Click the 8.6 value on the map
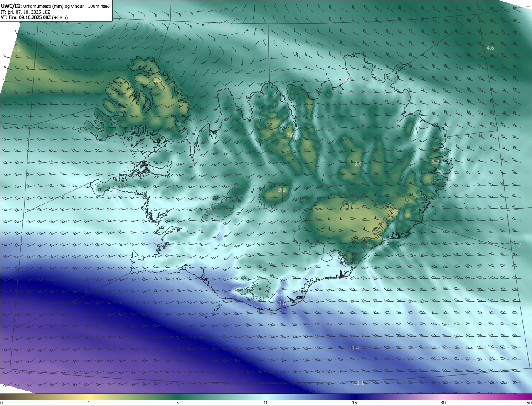532x406 pixels. 225,29
